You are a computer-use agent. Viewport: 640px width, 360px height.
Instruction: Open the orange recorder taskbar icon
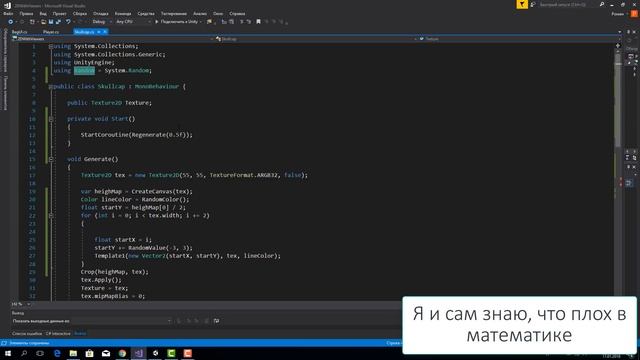188,353
